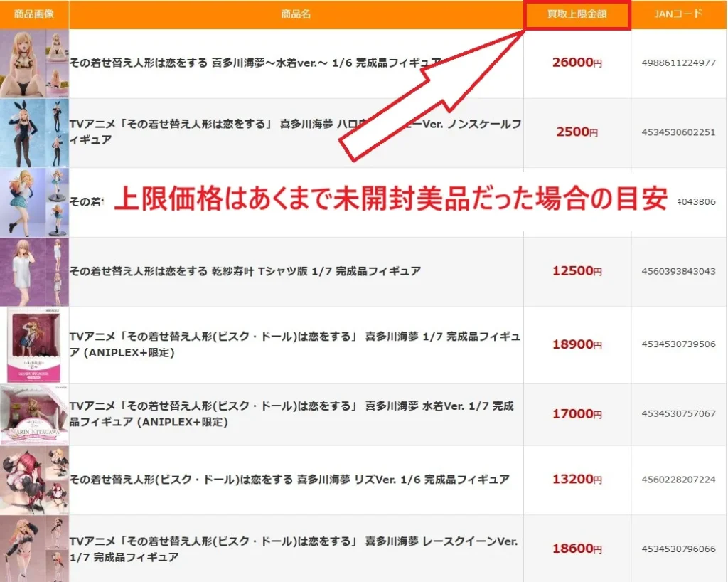
Task: Select JAN code 4534530757067
Action: [x=678, y=414]
